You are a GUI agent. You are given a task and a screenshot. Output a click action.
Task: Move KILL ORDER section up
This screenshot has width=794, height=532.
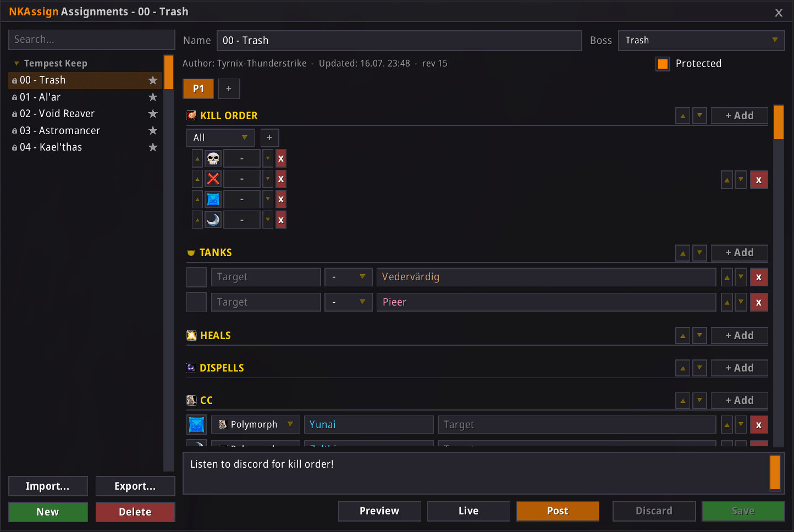click(x=683, y=116)
